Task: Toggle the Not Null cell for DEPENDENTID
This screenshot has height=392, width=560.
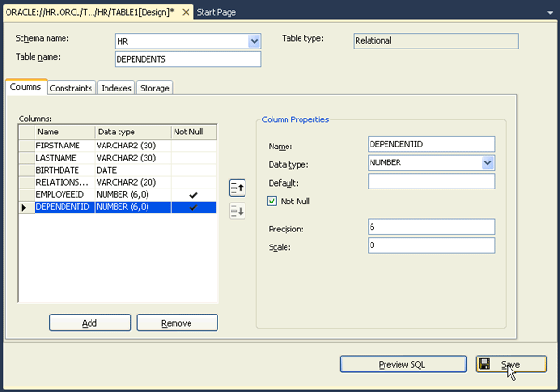Action: coord(193,207)
